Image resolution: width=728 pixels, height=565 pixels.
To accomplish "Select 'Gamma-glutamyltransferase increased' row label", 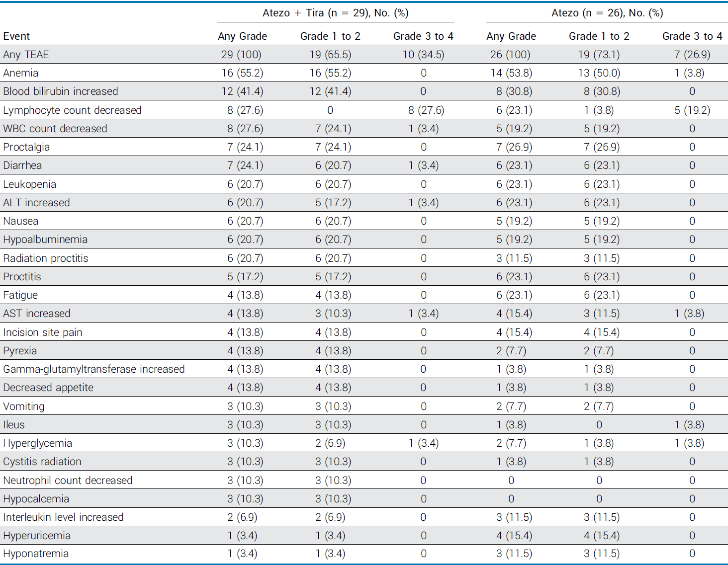I will click(94, 369).
